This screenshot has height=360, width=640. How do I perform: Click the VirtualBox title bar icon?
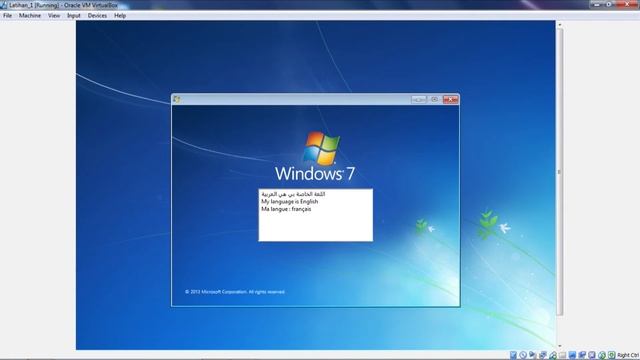click(4, 5)
